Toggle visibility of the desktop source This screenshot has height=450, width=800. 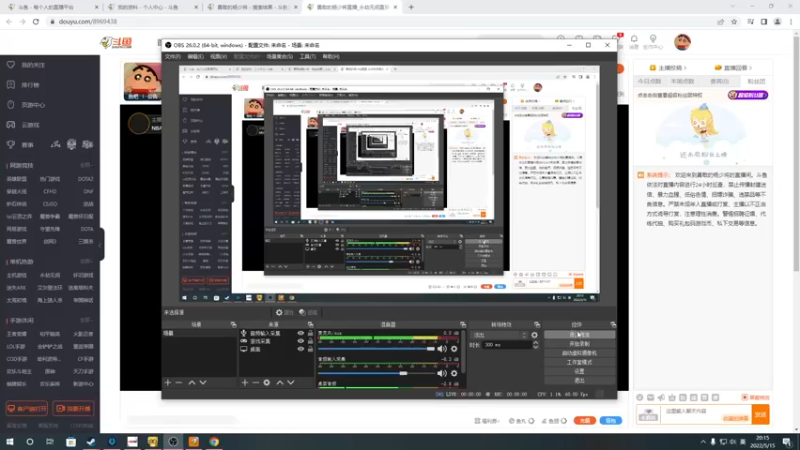coord(301,349)
